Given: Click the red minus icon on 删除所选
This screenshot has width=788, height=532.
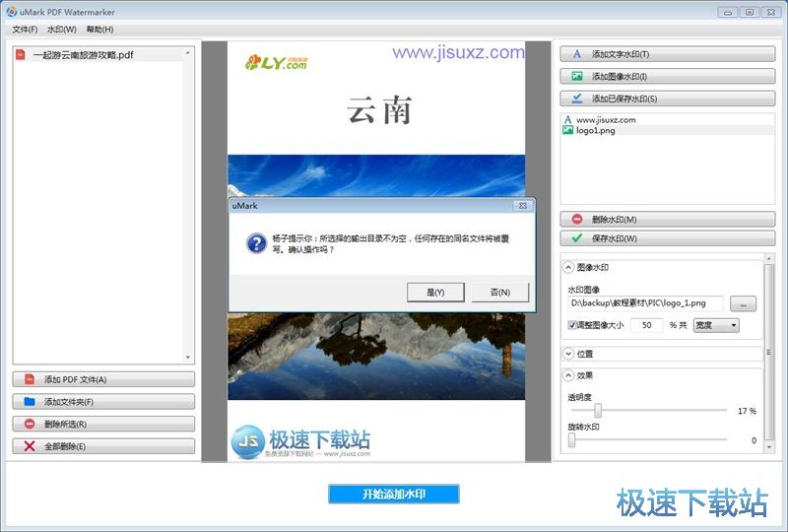Looking at the screenshot, I should pyautogui.click(x=30, y=424).
